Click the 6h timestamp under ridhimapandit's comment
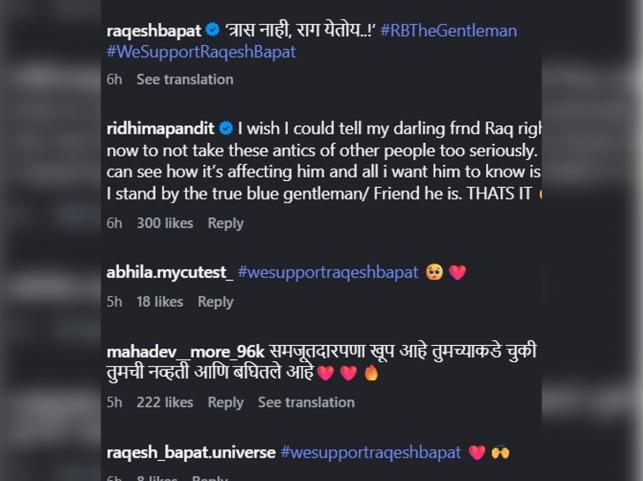 114,223
